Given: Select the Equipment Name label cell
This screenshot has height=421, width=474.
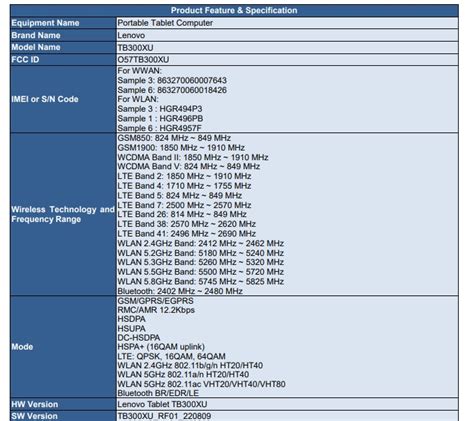Looking at the screenshot, I should coord(63,23).
